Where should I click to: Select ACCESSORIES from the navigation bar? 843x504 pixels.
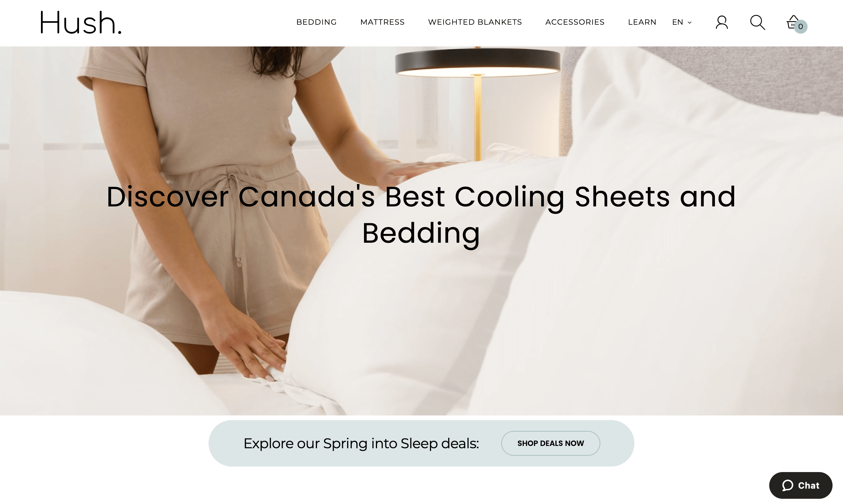pos(575,21)
